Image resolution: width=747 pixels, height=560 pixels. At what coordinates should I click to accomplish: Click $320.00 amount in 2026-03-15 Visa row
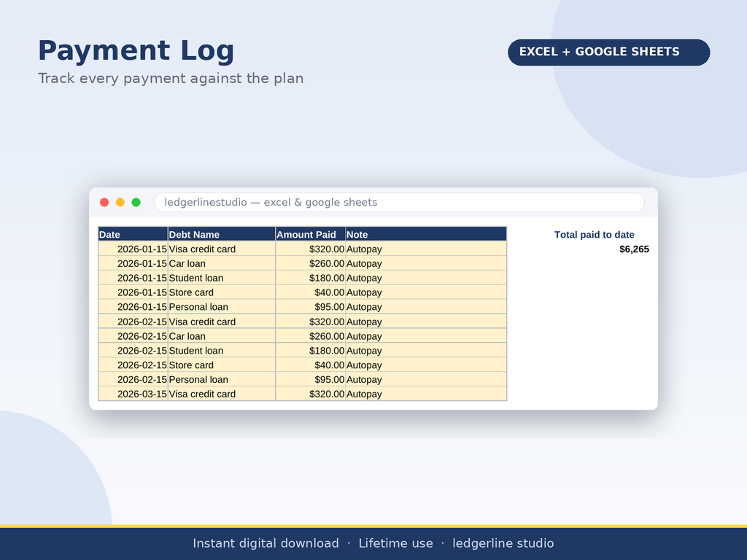click(311, 394)
